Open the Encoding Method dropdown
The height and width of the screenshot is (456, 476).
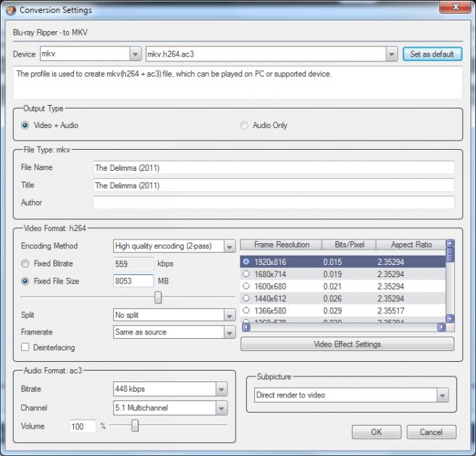229,246
